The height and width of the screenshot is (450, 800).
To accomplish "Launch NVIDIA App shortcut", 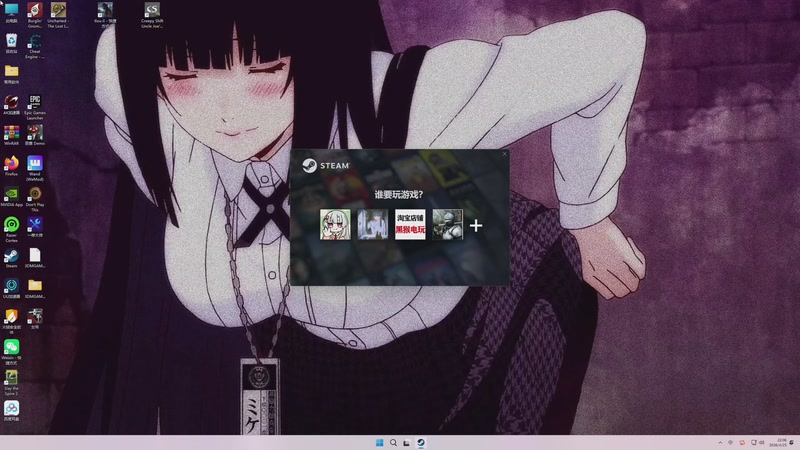I will (x=11, y=197).
